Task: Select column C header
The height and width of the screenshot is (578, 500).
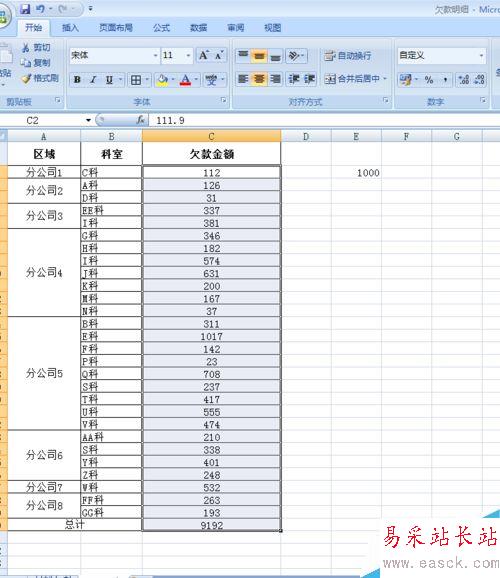Action: click(212, 136)
